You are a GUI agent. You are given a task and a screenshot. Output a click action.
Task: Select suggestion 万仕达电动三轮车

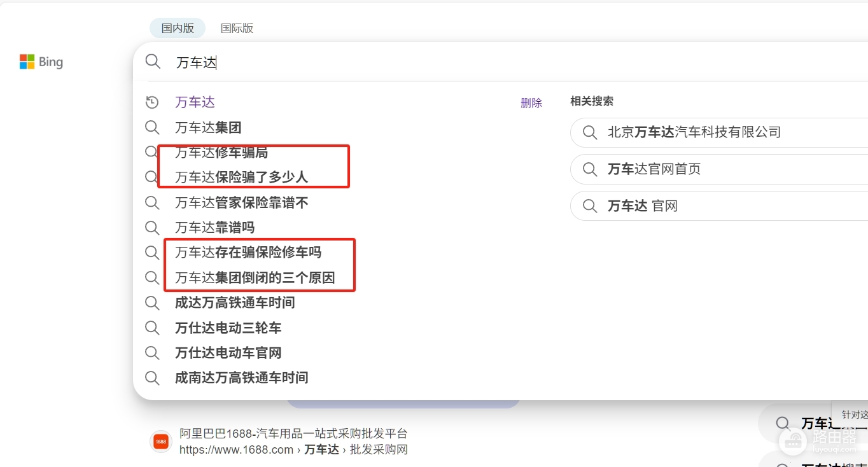(228, 328)
